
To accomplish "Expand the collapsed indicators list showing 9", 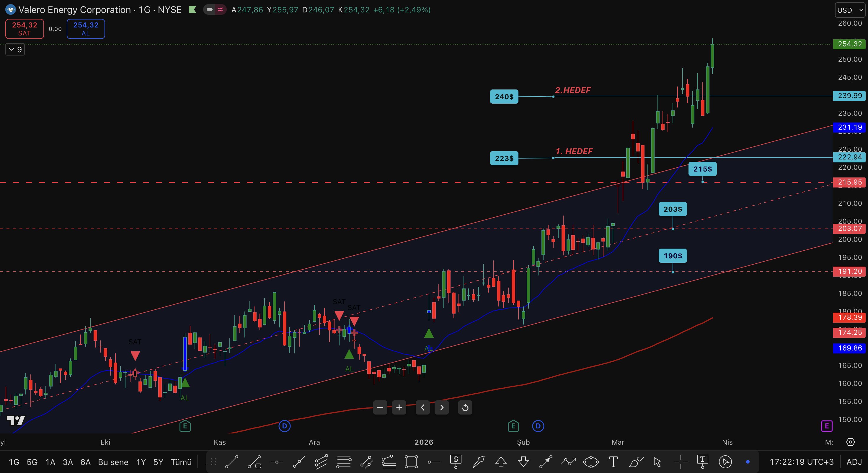I will [x=15, y=50].
